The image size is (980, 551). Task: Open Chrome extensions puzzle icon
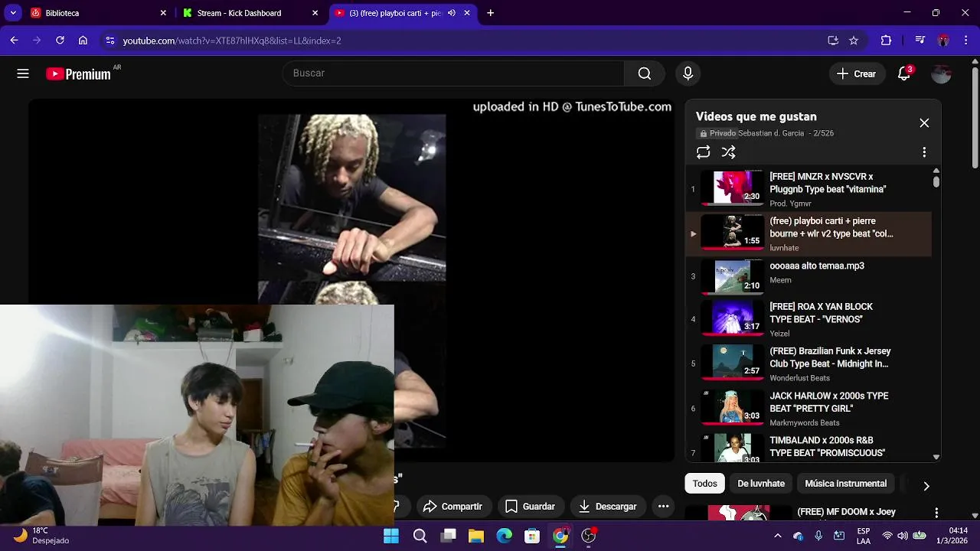[x=887, y=41]
